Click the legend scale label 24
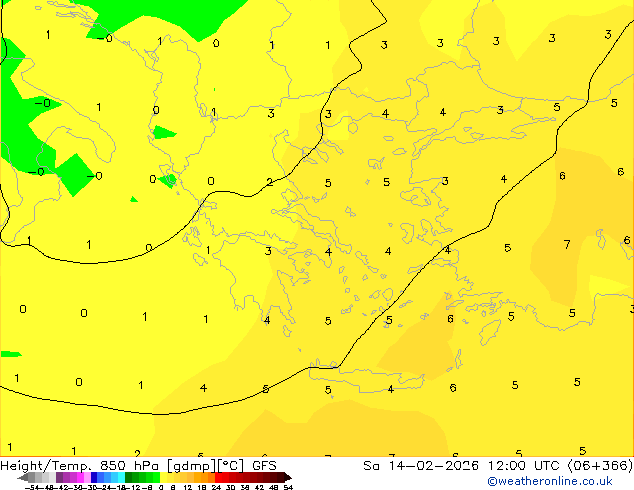The height and width of the screenshot is (490, 634). tap(216, 487)
